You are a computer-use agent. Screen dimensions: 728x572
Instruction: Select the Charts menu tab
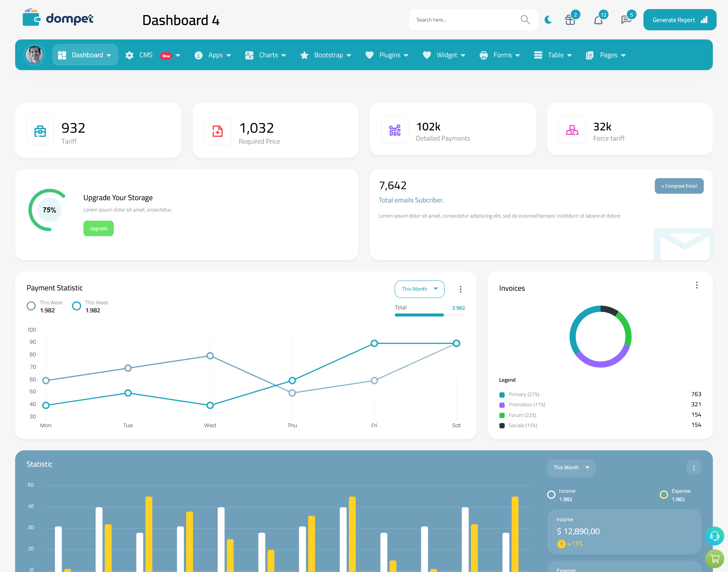tap(267, 55)
